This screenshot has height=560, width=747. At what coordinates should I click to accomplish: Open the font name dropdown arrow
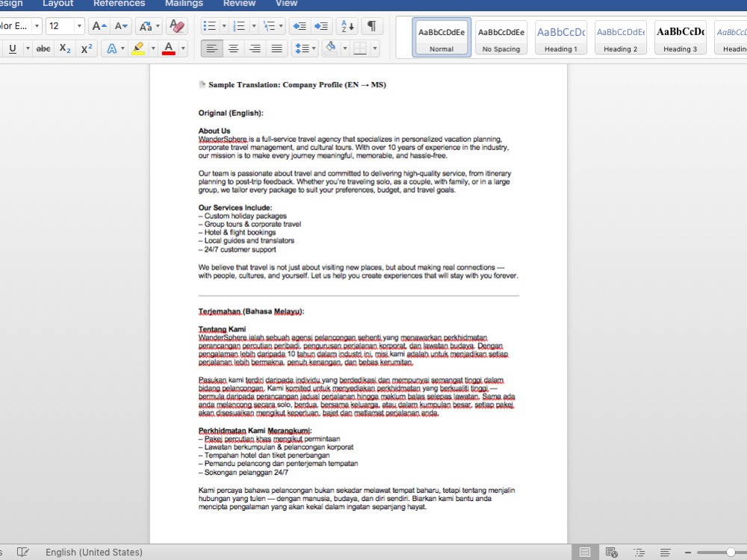click(37, 26)
